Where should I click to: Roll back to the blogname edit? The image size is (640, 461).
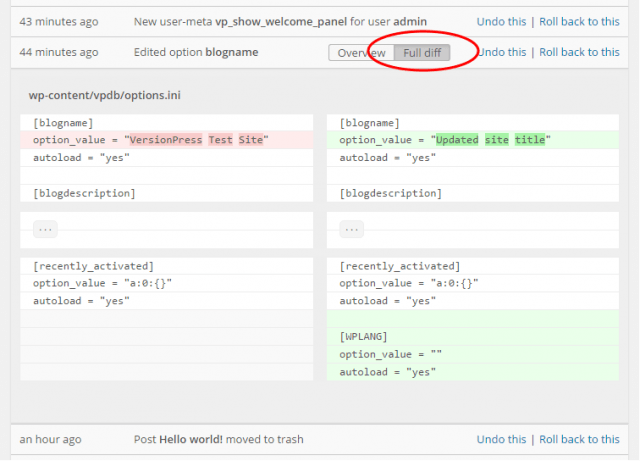[579, 52]
